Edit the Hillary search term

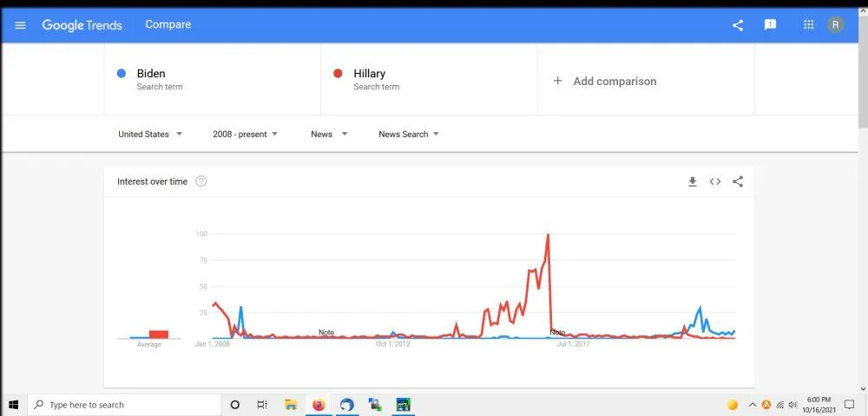370,74
